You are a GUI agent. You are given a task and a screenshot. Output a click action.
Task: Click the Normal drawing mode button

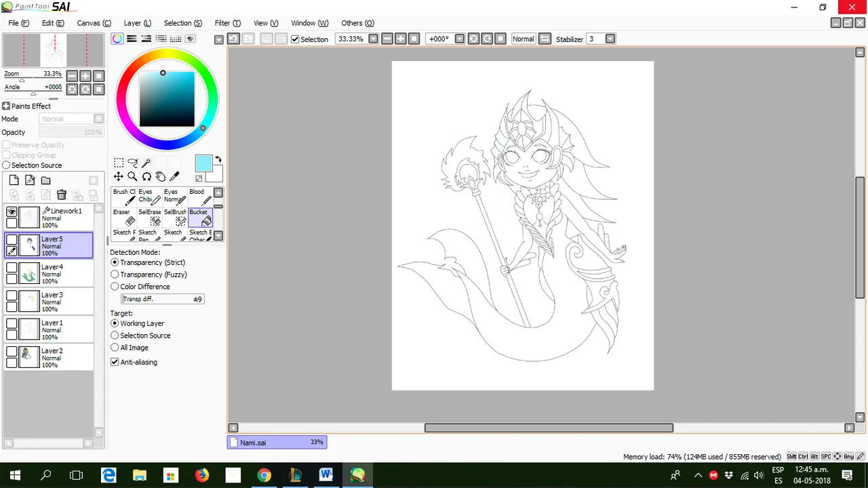click(x=523, y=39)
